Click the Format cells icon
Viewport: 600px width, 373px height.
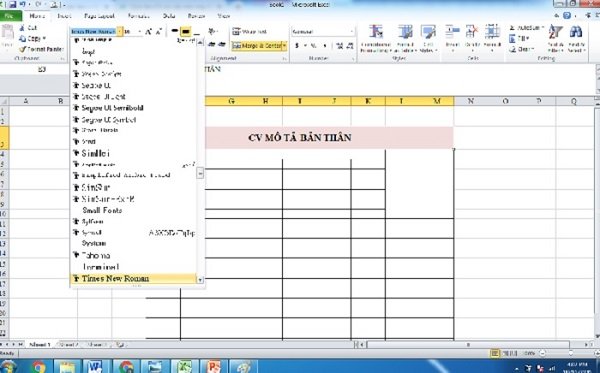pos(492,32)
